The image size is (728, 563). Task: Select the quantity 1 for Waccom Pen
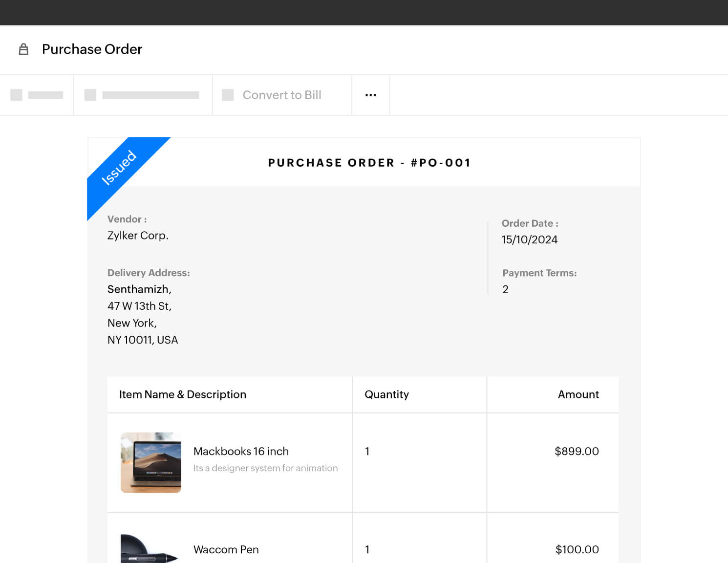[x=367, y=549]
